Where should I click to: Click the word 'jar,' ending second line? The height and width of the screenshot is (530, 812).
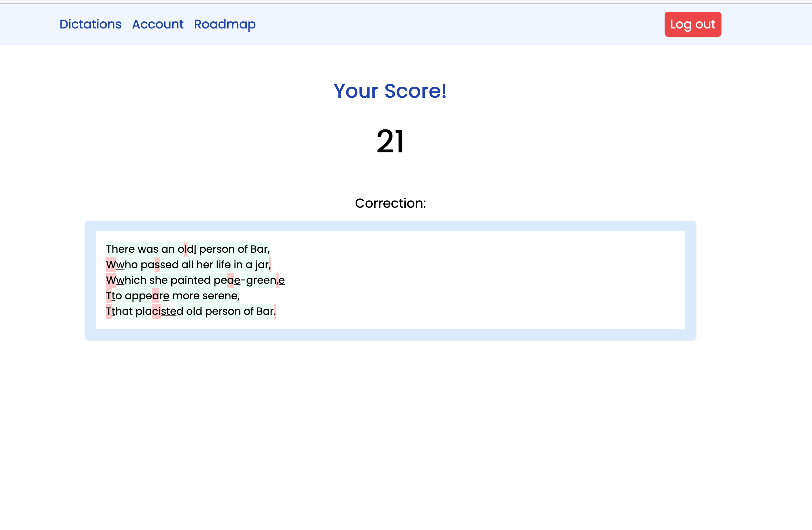coord(262,265)
